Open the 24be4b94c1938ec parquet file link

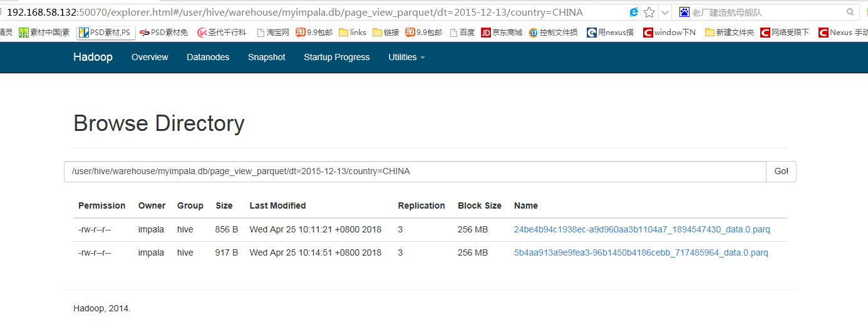[x=642, y=230]
